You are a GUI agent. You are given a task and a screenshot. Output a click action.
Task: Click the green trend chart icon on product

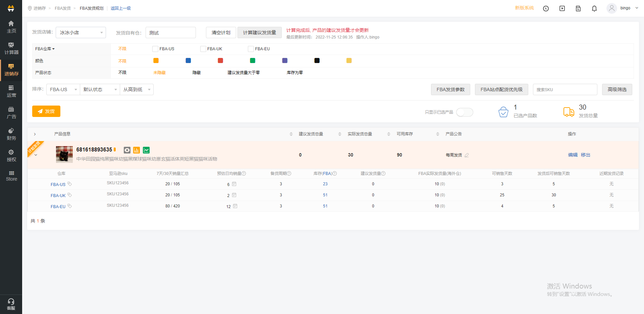point(146,150)
